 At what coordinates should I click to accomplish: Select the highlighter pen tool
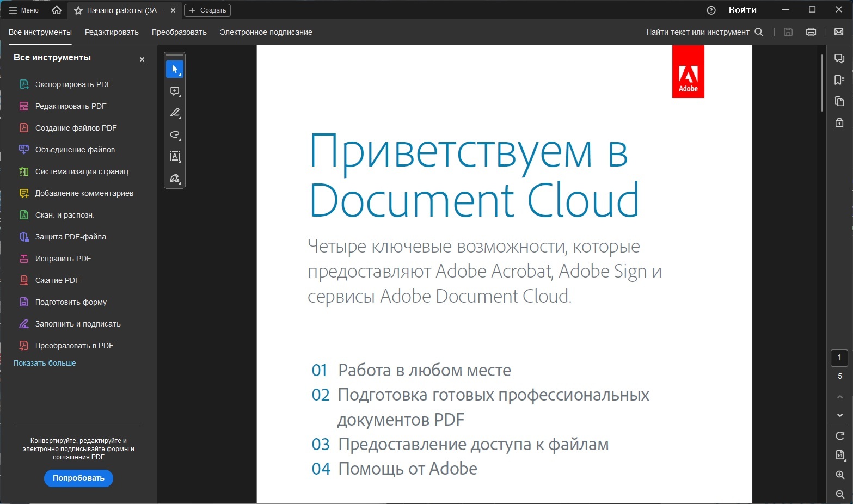175,113
